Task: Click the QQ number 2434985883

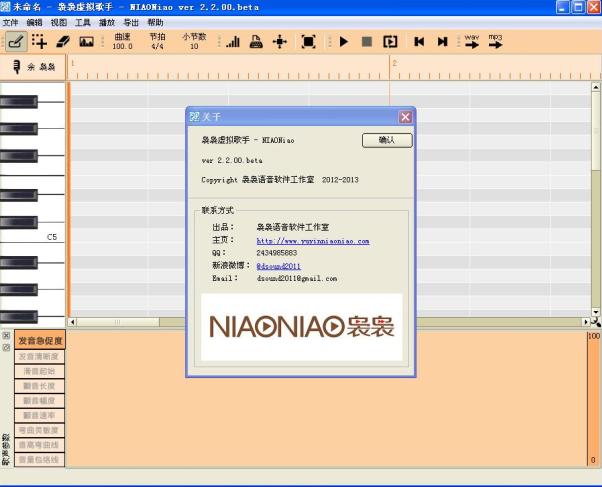Action: tap(276, 253)
